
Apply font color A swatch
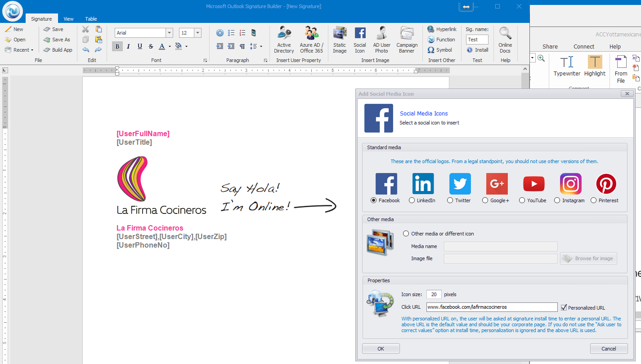pyautogui.click(x=162, y=46)
